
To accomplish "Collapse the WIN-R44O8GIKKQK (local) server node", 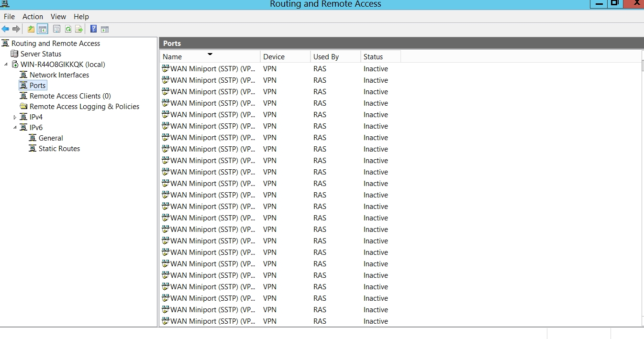I will 6,65.
